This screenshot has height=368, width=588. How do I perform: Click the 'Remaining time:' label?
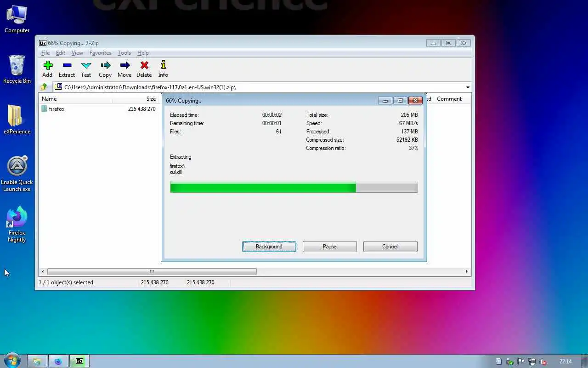(x=187, y=123)
